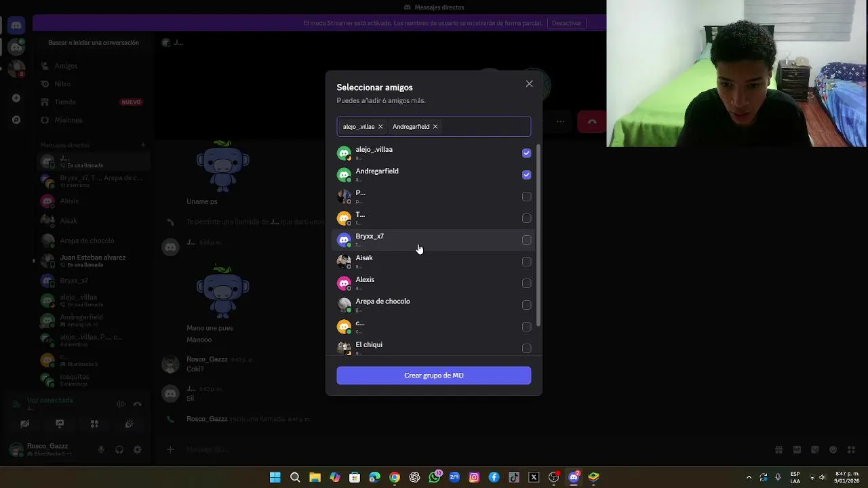
Task: Uncheck the alejo_villaa checkbox in friend list
Action: click(x=526, y=153)
